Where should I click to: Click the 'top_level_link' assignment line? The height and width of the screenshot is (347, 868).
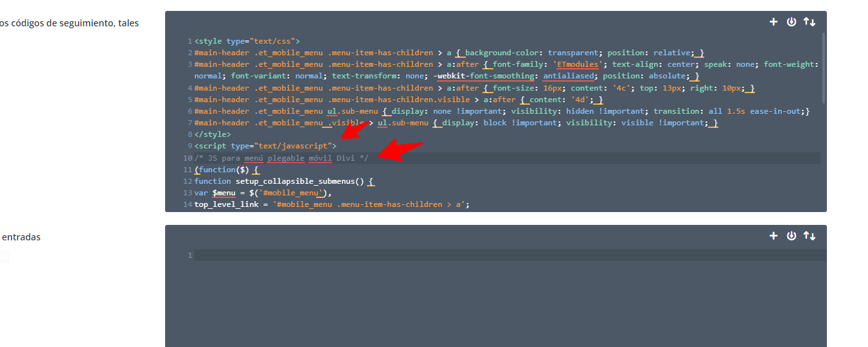(332, 204)
